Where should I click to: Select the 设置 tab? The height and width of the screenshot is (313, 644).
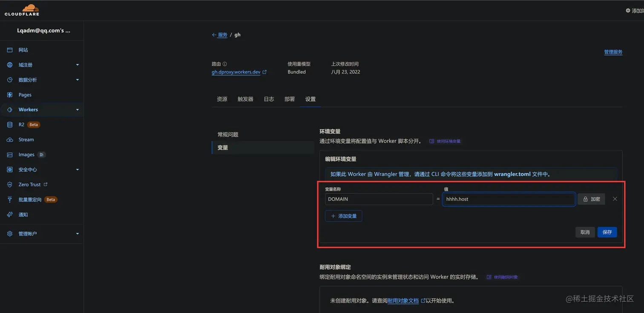coord(310,99)
